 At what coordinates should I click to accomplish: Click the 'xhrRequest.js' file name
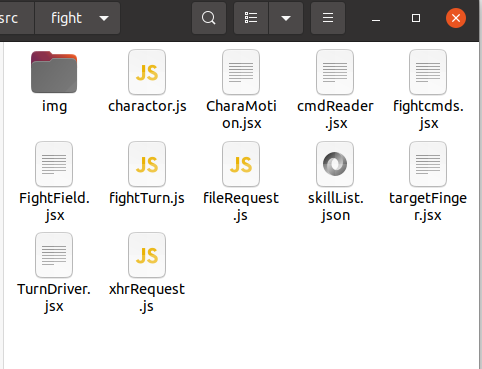point(147,298)
